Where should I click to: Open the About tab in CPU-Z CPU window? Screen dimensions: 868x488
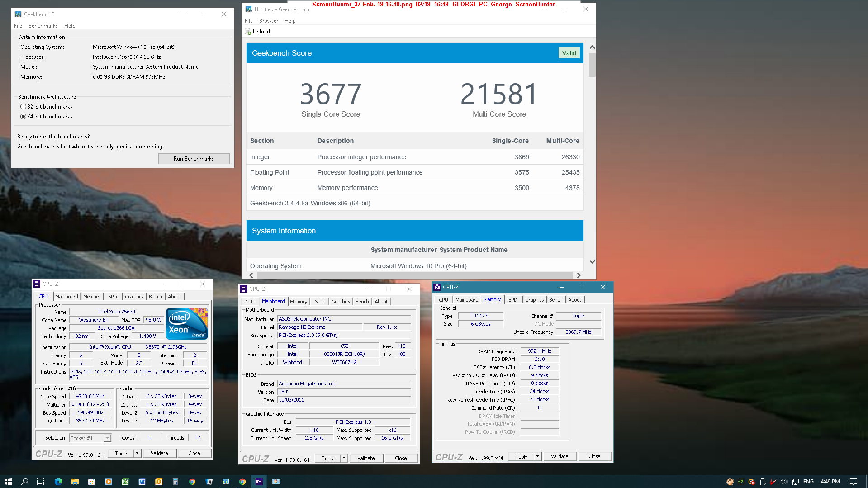[174, 297]
